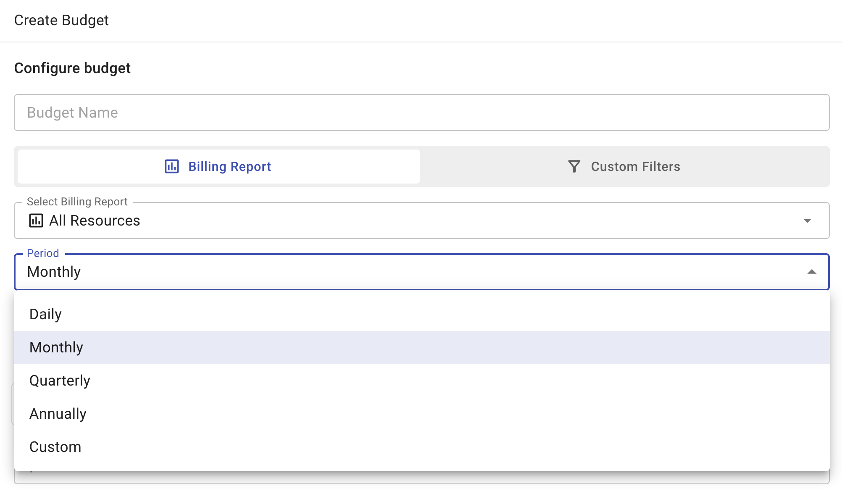Choose the highlighted Monthly option in list
This screenshot has width=842, height=504.
click(x=56, y=347)
